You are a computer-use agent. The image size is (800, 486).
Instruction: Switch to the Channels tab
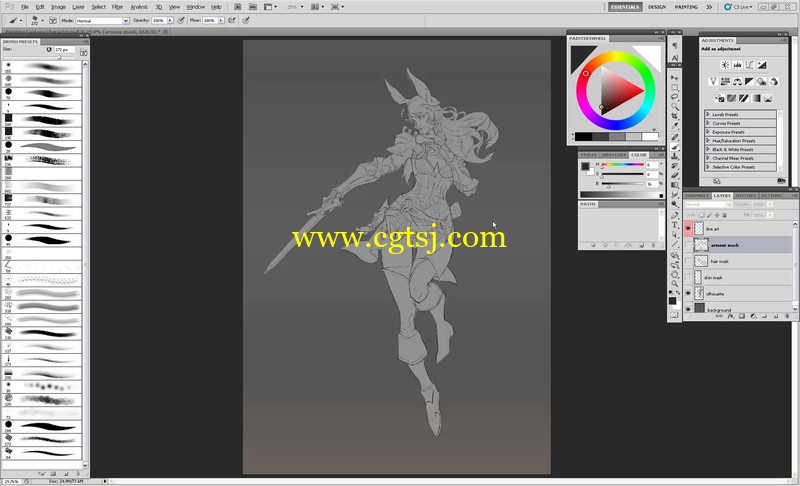coord(696,195)
